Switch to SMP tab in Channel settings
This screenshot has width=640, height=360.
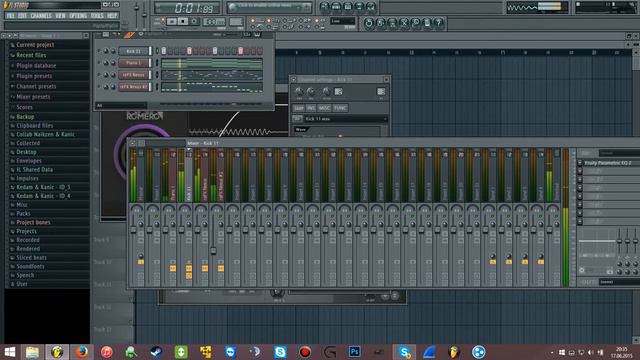click(x=299, y=108)
